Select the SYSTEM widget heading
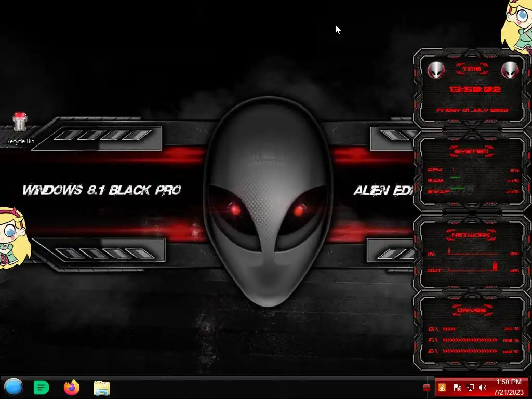The height and width of the screenshot is (399, 532). click(471, 151)
